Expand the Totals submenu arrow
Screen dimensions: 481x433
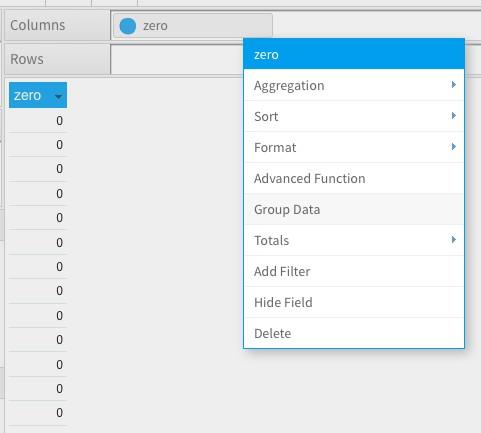[453, 240]
